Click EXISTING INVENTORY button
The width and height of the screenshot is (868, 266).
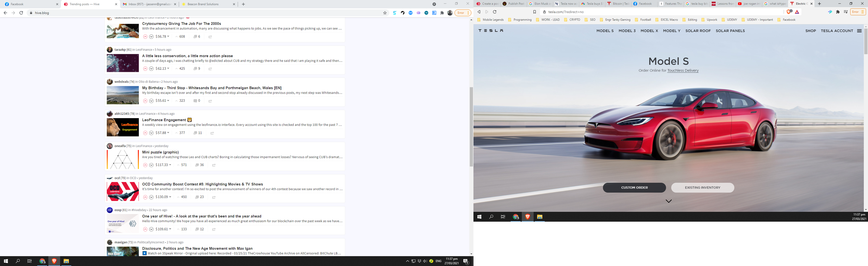pyautogui.click(x=702, y=187)
